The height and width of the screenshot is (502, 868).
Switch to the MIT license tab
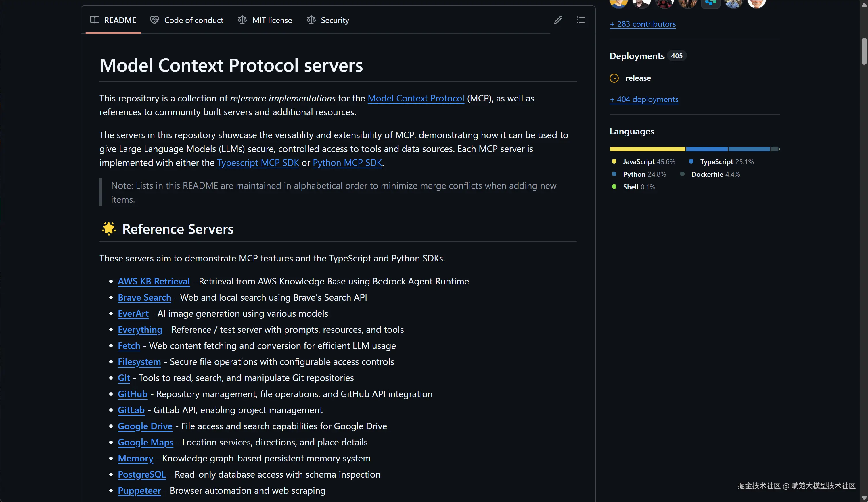pos(272,20)
